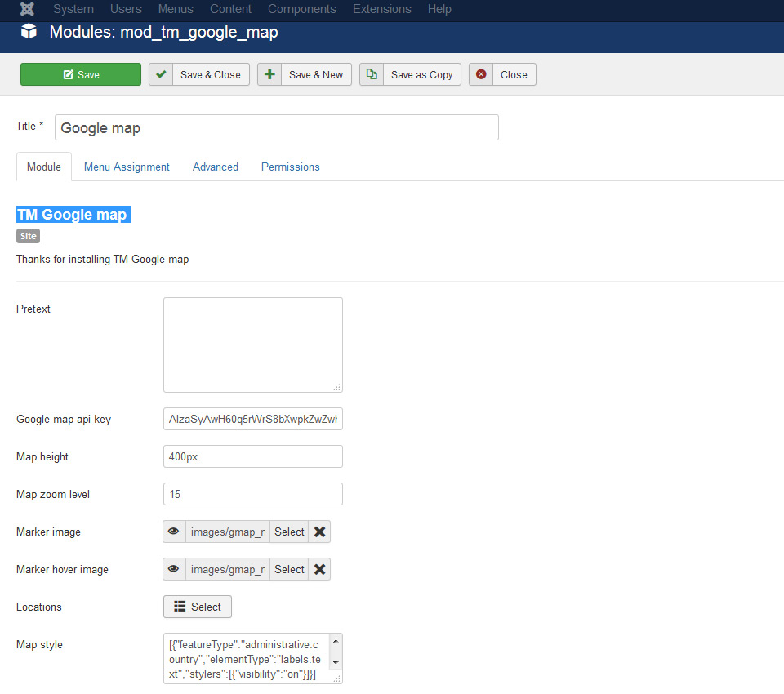
Task: Click the red X icon on Close
Action: (481, 74)
